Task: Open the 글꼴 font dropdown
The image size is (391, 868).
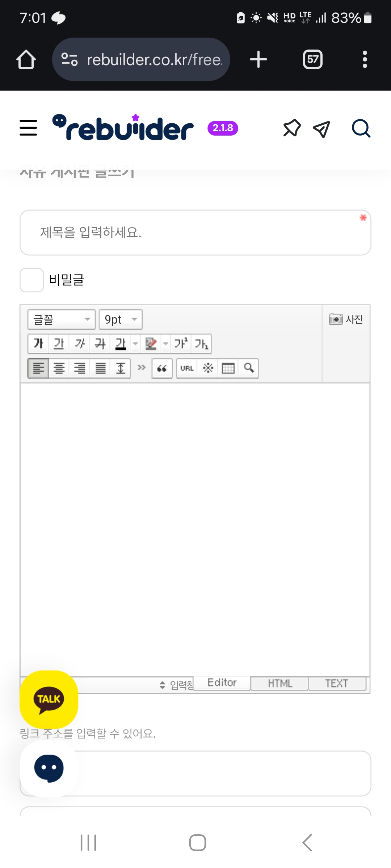Action: tap(62, 319)
